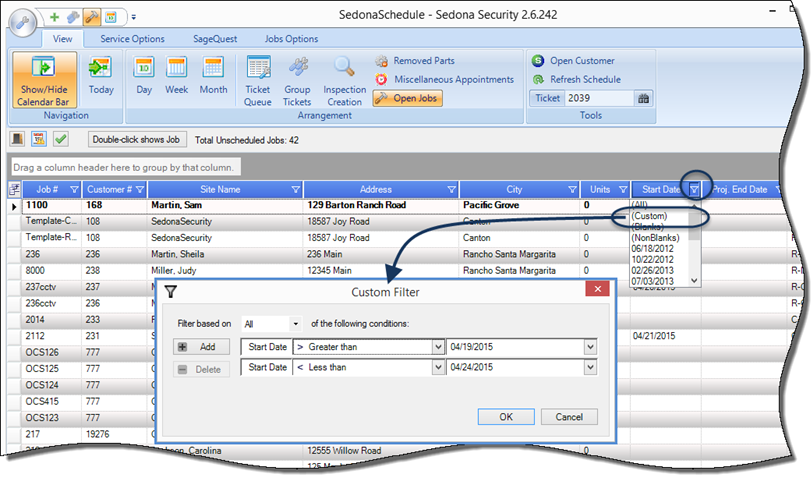The width and height of the screenshot is (811, 477).
Task: Click the door icon in jobs toolbar
Action: [18, 139]
